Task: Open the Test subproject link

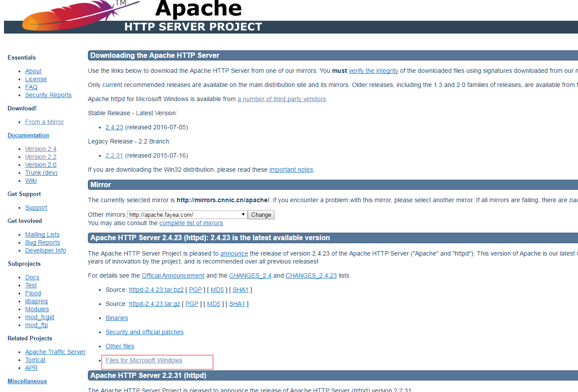Action: pos(31,285)
